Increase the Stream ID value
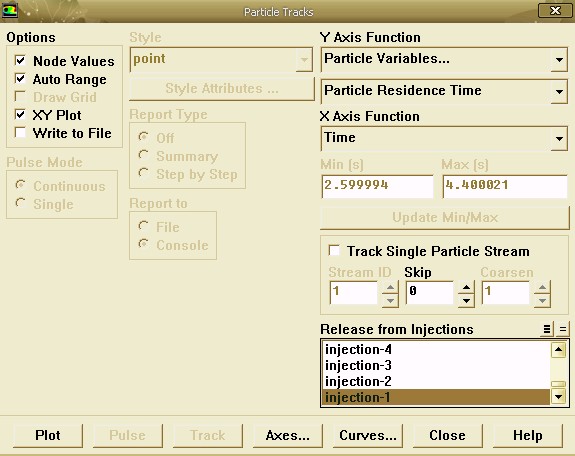This screenshot has width=575, height=456. 390,287
